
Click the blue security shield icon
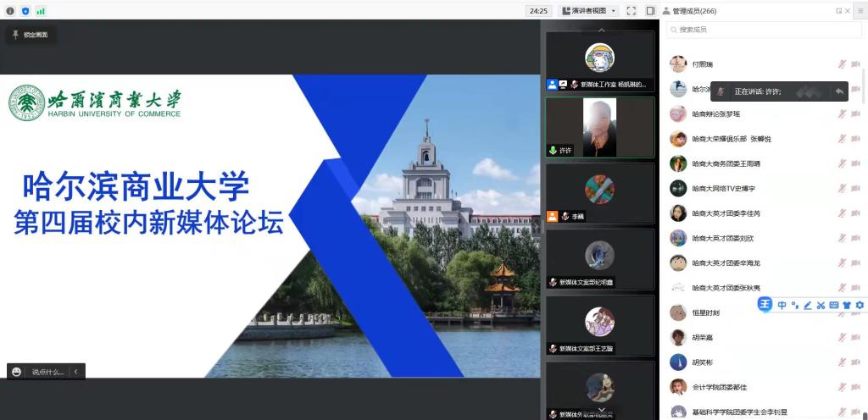25,10
